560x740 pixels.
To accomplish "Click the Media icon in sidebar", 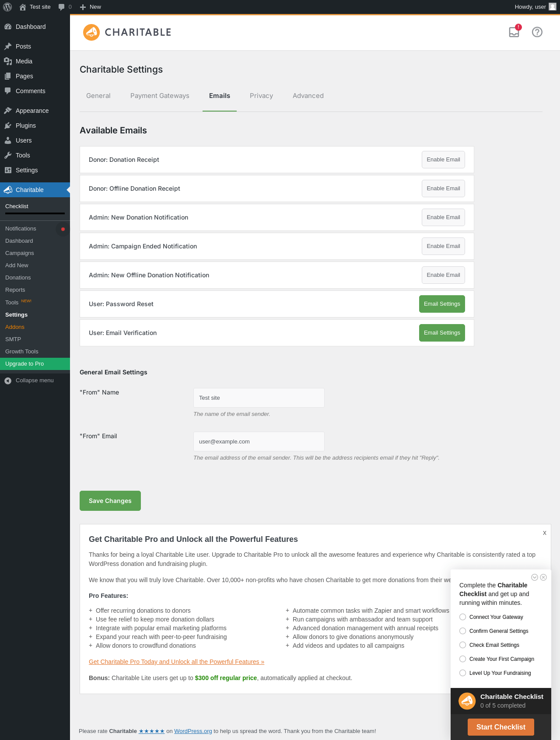I will [x=8, y=61].
